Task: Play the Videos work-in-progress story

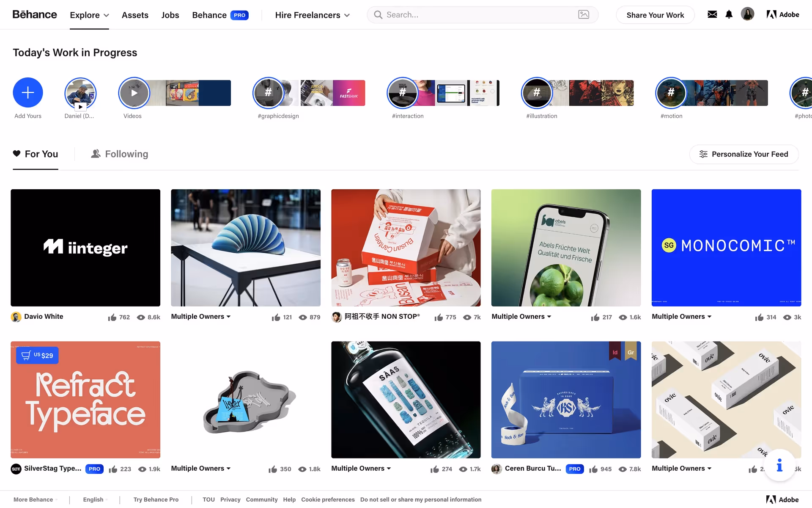Action: [x=134, y=92]
